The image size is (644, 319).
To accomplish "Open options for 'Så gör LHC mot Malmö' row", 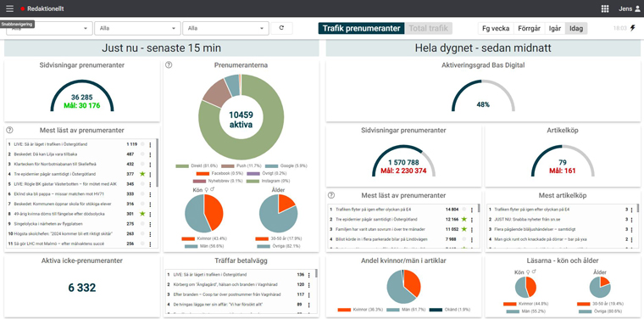I will tap(150, 243).
